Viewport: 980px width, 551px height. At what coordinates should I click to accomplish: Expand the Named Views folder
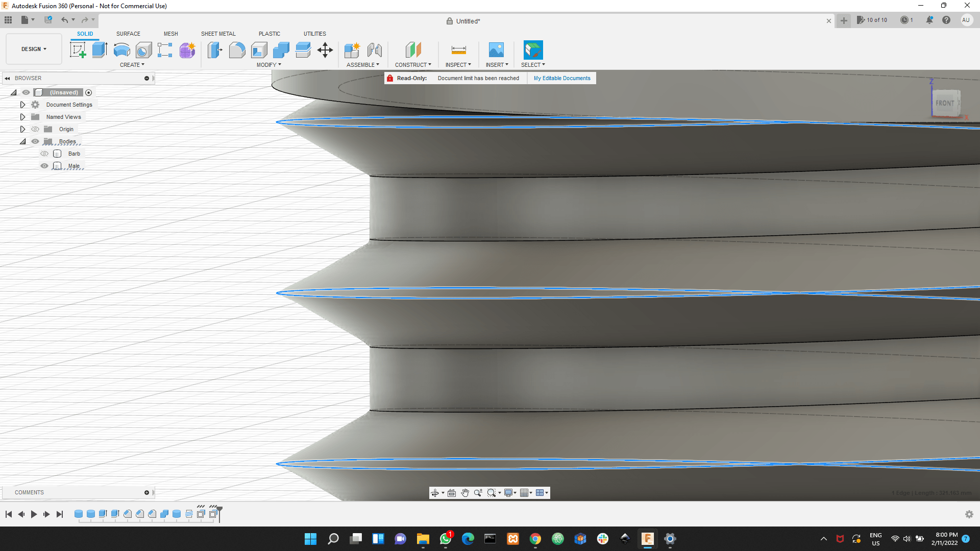click(22, 117)
